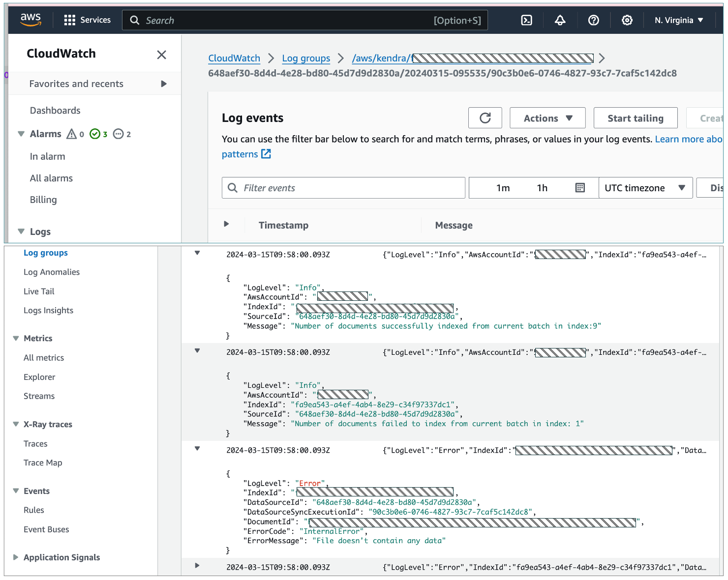Open the calendar date range picker
Screen dimensions: 728x580
pyautogui.click(x=580, y=188)
